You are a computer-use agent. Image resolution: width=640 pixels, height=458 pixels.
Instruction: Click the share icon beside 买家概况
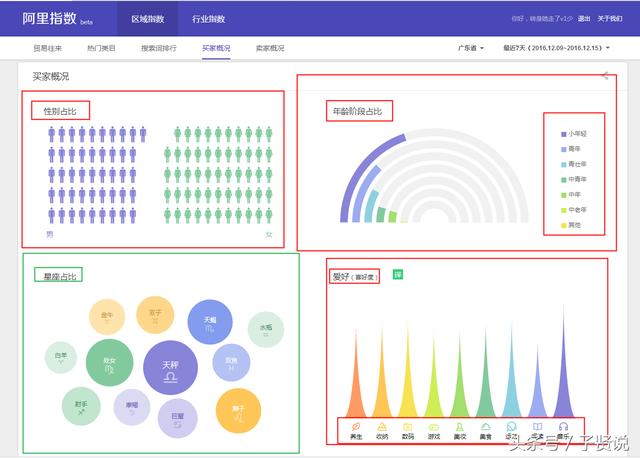tap(605, 76)
